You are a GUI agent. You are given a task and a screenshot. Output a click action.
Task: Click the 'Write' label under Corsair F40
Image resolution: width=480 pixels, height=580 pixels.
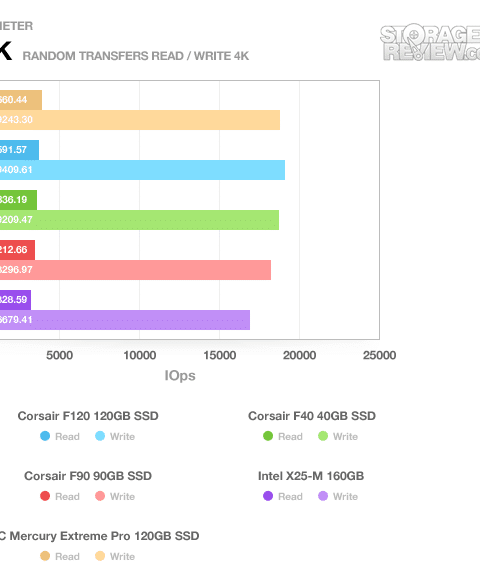345,436
